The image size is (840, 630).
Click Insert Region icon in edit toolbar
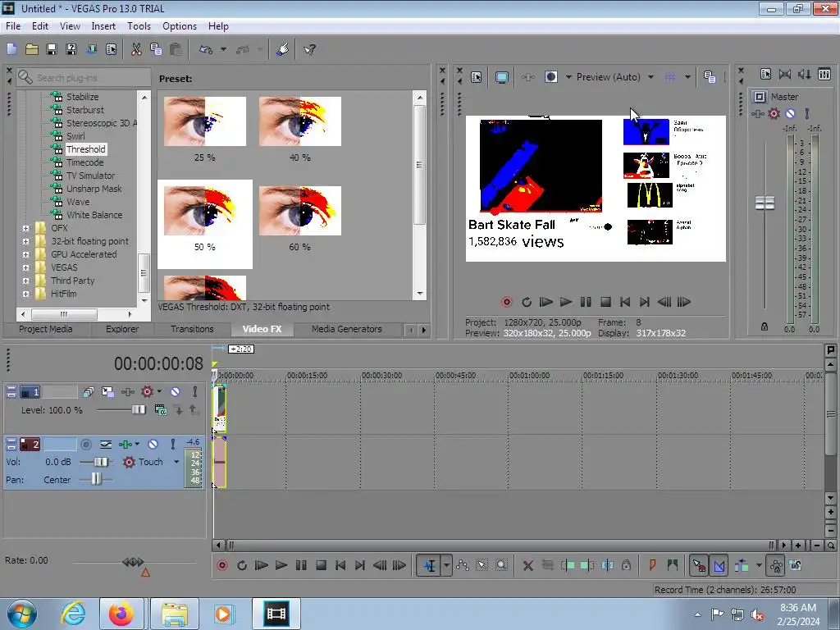tap(673, 565)
